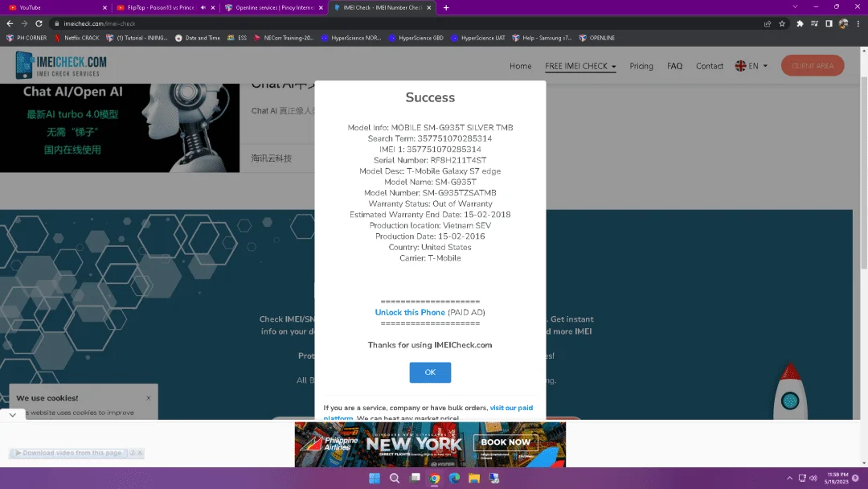Click the Chat AI/Open AI ad banner

click(120, 127)
